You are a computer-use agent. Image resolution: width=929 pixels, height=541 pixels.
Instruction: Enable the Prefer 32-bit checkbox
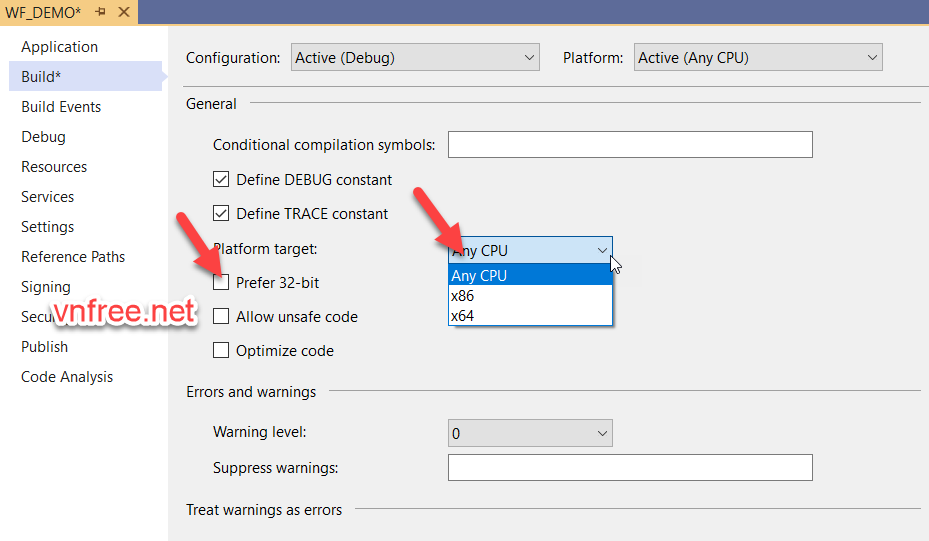coord(222,283)
